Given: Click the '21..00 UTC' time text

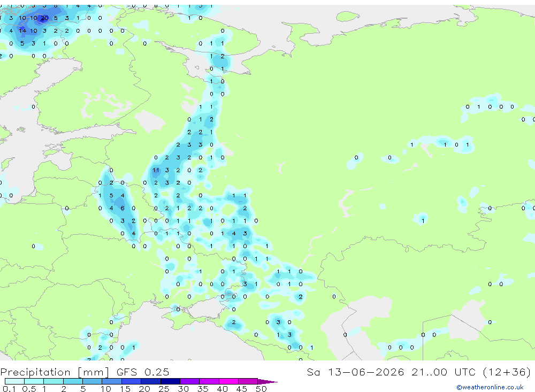Looking at the screenshot, I should coord(444,372).
